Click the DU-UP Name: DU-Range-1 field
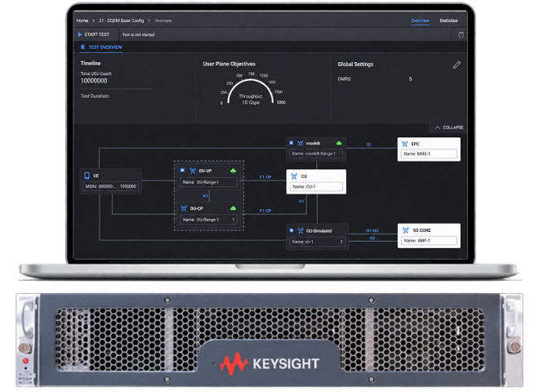Viewport: 535px width, 392px height. [208, 182]
